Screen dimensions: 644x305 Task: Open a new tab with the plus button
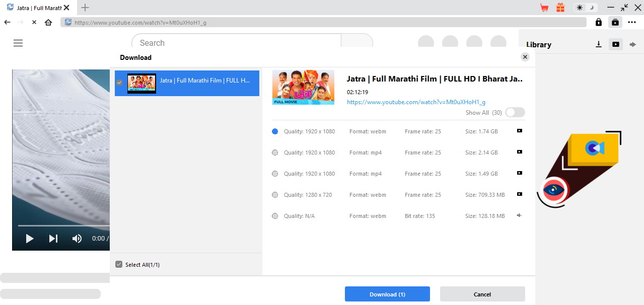click(85, 8)
